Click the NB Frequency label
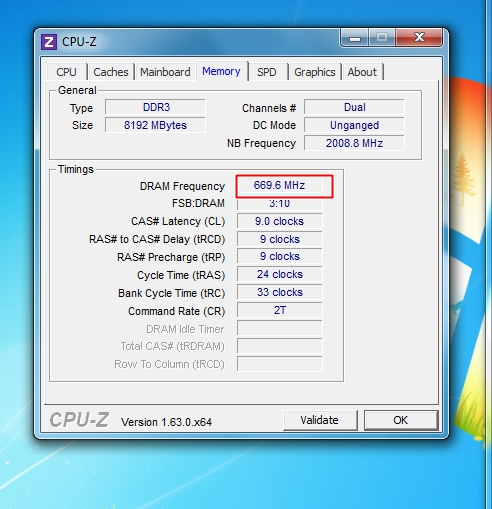The image size is (492, 509). point(261,143)
